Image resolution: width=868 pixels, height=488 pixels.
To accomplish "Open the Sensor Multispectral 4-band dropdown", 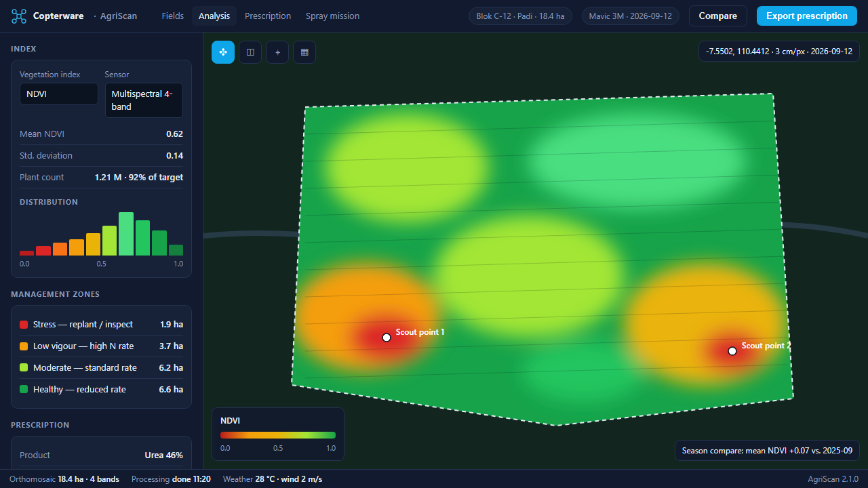I will (144, 100).
